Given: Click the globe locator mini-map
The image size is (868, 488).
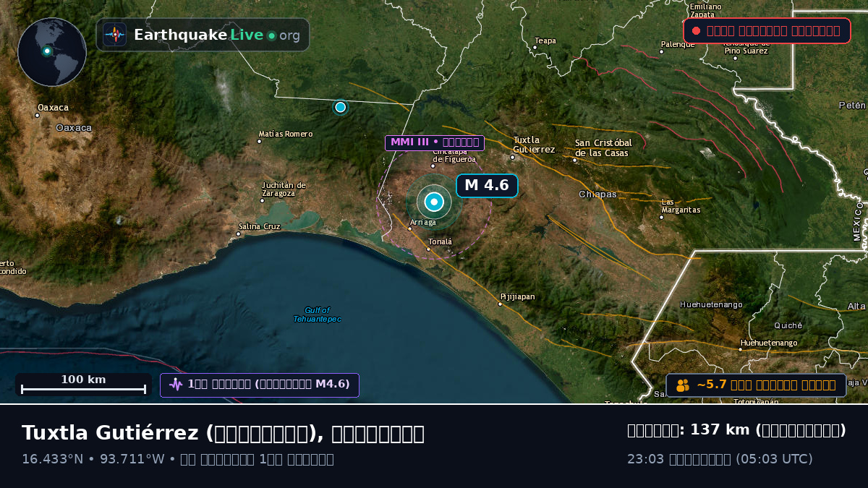Looking at the screenshot, I should [52, 52].
